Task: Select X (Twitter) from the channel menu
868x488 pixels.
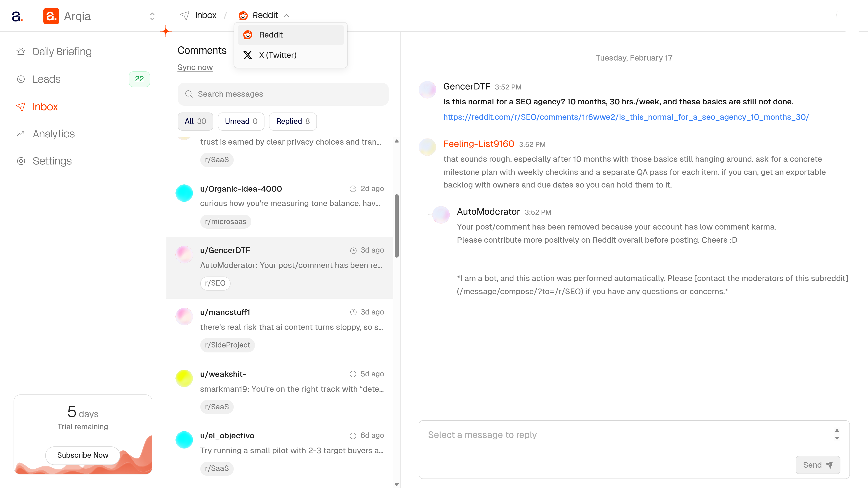Action: (277, 55)
